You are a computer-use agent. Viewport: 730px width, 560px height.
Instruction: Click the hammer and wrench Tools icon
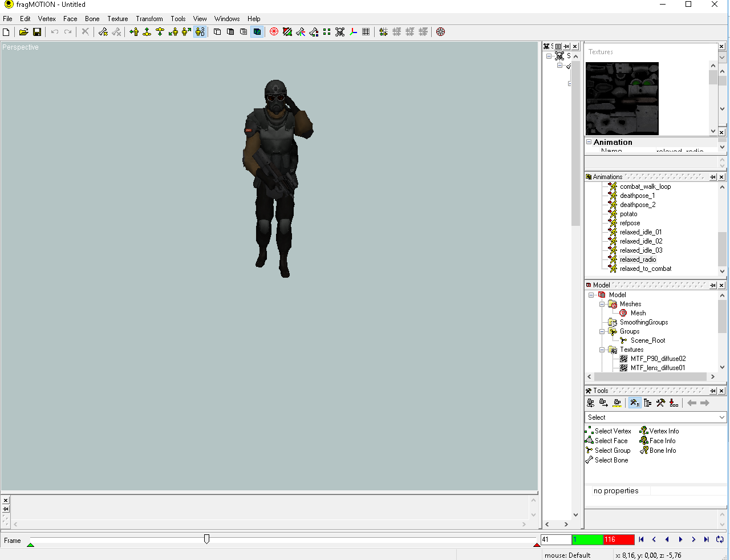pos(660,403)
